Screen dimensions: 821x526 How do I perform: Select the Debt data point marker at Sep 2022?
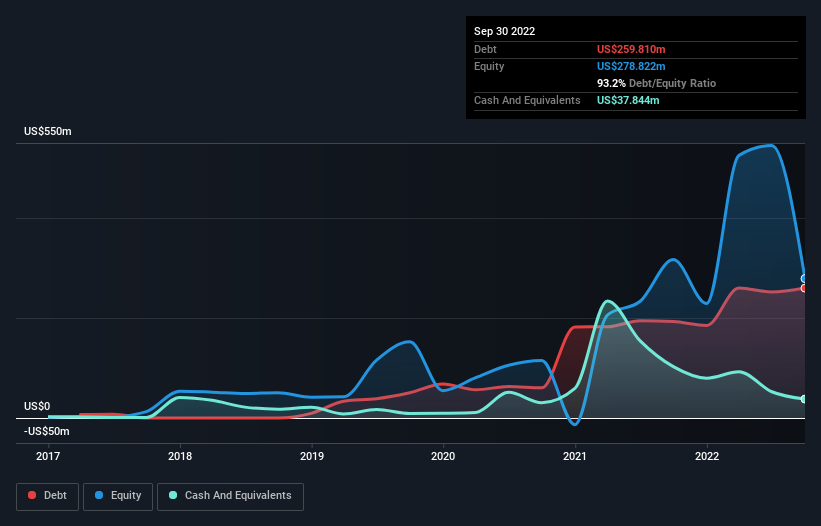(x=804, y=288)
